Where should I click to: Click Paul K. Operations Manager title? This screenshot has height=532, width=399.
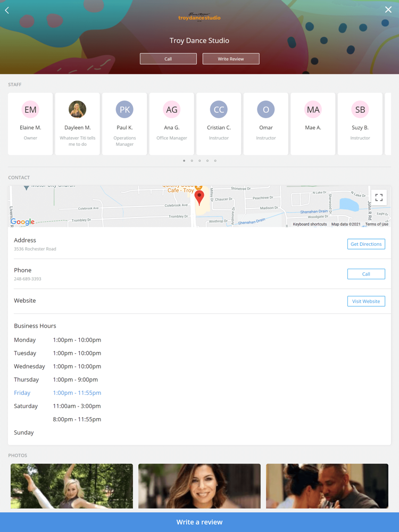click(124, 141)
